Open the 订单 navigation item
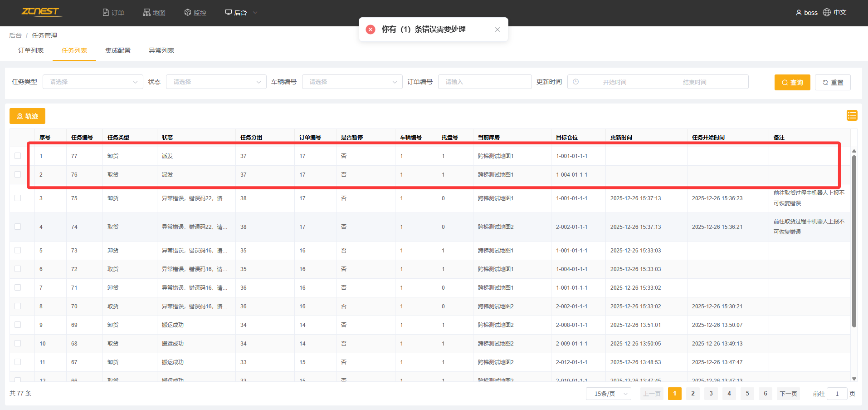The image size is (868, 410). [113, 13]
